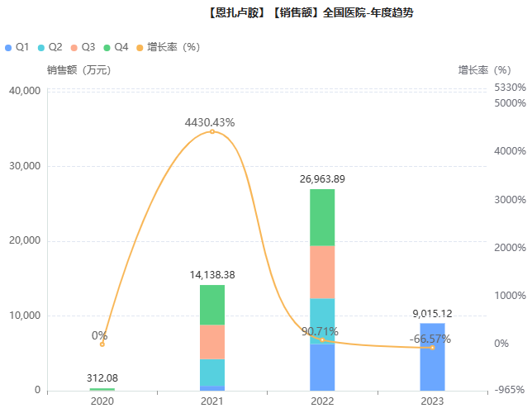Hide the Q2 legend series
This screenshot has height=413, width=532.
pos(50,47)
